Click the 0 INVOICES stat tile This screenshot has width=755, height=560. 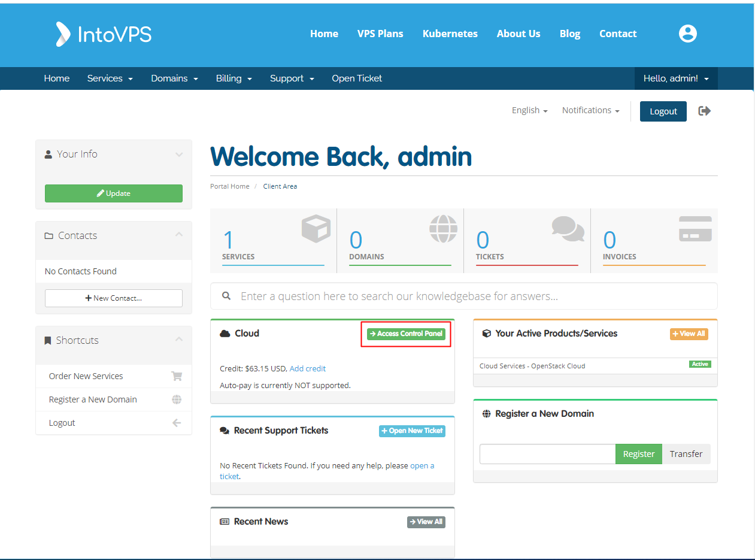(x=654, y=241)
